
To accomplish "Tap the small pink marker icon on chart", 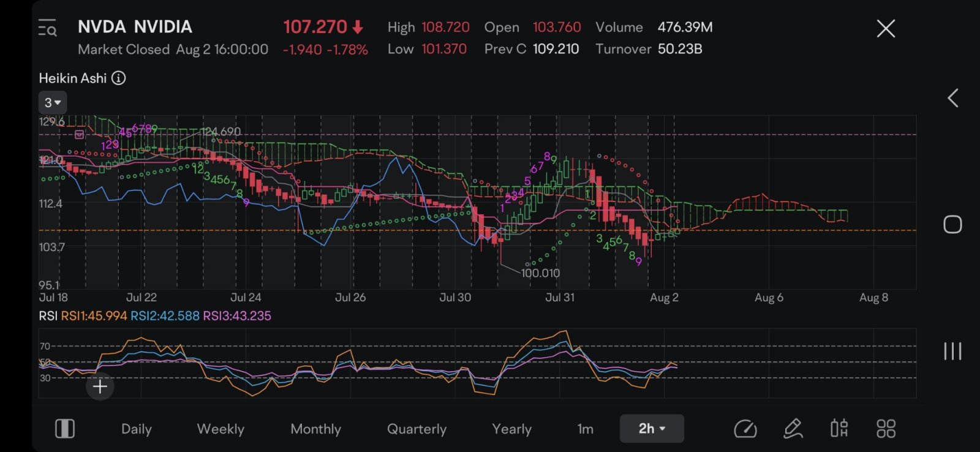I will [79, 134].
